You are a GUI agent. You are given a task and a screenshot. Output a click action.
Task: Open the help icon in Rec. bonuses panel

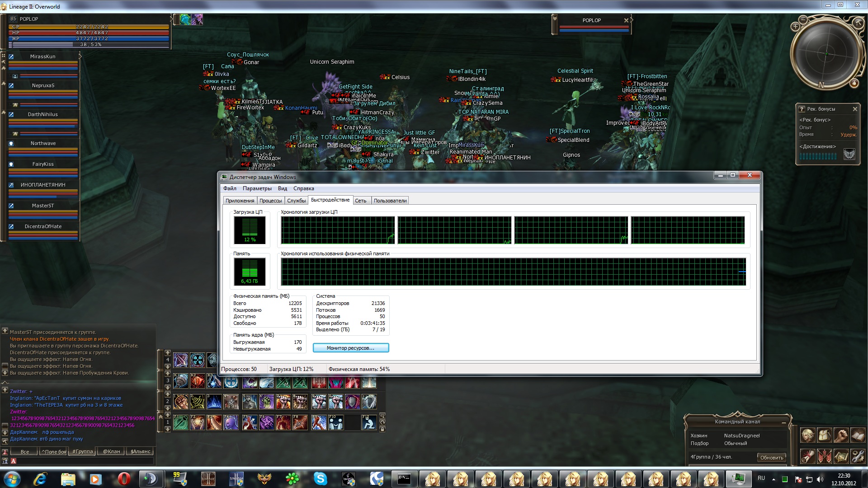pyautogui.click(x=802, y=109)
